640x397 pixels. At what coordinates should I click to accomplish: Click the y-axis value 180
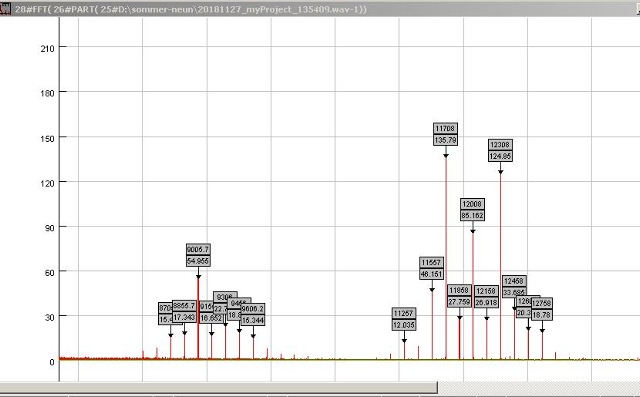click(x=47, y=93)
